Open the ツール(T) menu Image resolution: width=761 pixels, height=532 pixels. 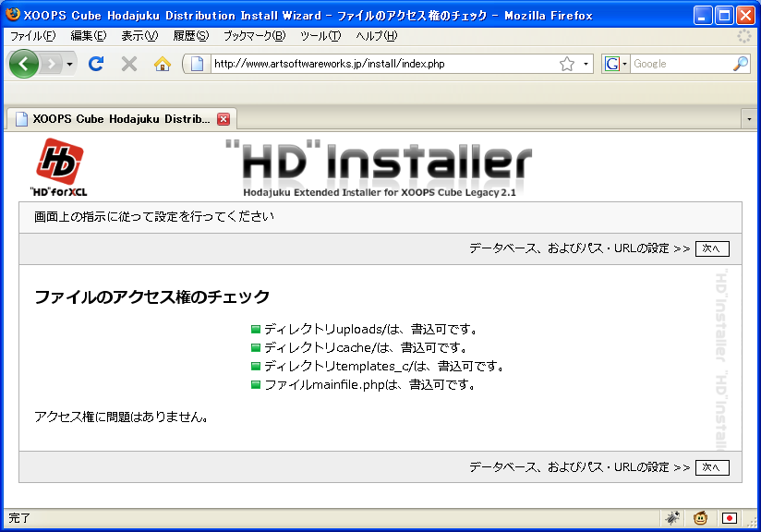pyautogui.click(x=320, y=36)
